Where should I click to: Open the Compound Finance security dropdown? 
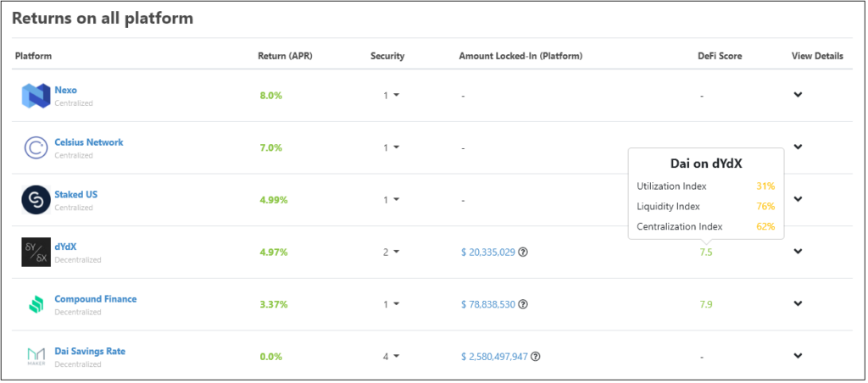point(392,304)
